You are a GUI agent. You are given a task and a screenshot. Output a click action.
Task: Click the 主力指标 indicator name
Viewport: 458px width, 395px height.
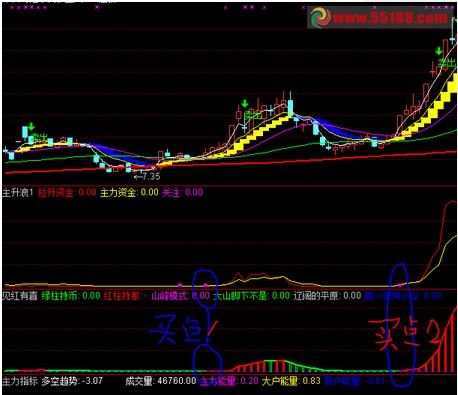click(20, 381)
